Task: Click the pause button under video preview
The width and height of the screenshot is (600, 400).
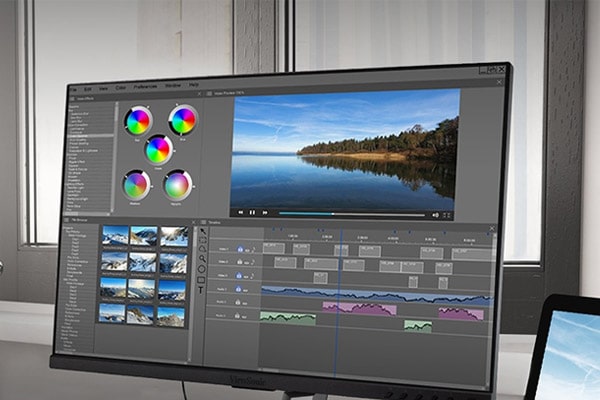Action: (x=252, y=212)
